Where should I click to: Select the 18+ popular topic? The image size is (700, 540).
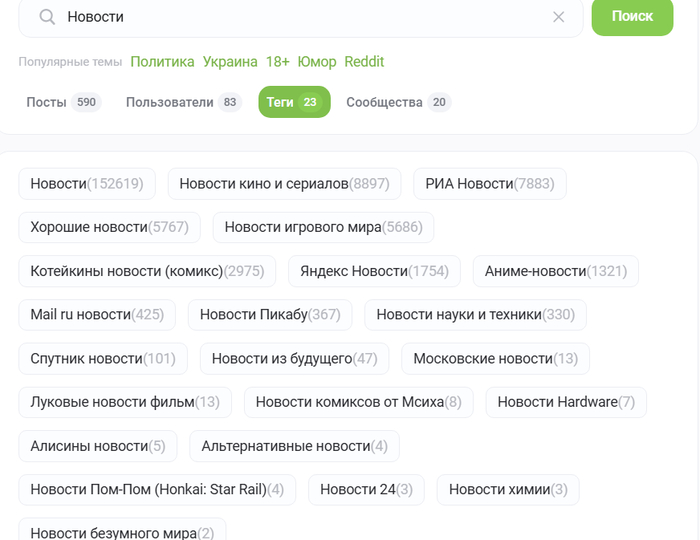point(277,62)
